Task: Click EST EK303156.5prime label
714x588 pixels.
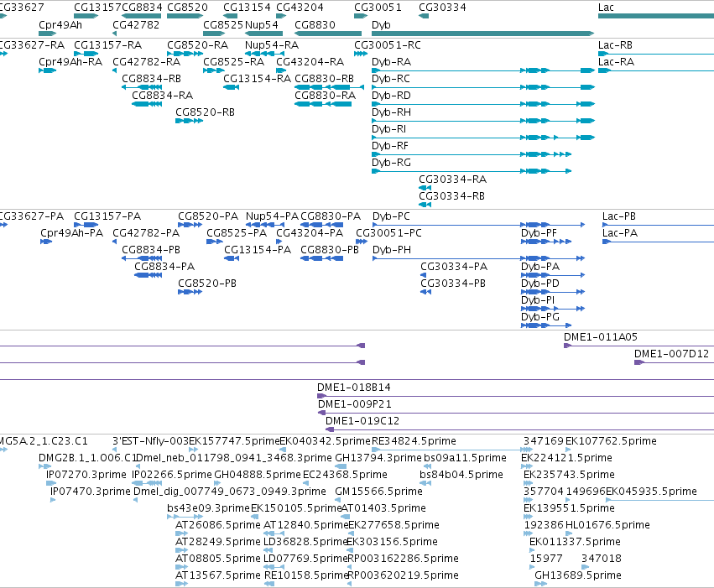Action: (392, 542)
